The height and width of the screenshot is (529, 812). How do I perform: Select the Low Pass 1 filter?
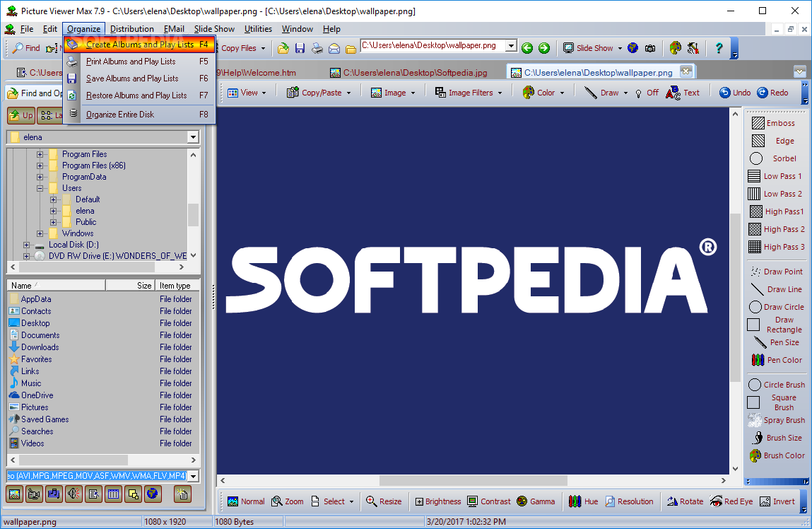[x=775, y=176]
